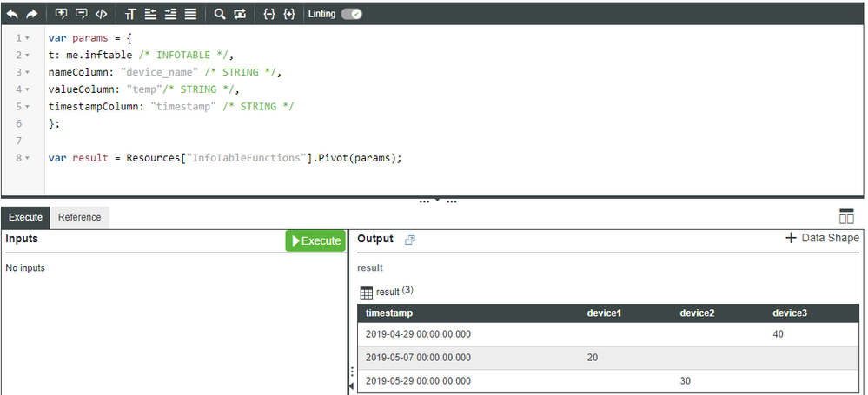Open the find and replace tool
The height and width of the screenshot is (395, 868).
pos(240,15)
